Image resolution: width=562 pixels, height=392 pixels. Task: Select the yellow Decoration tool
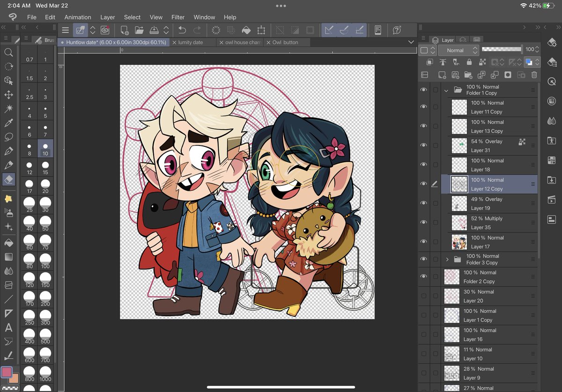point(8,199)
